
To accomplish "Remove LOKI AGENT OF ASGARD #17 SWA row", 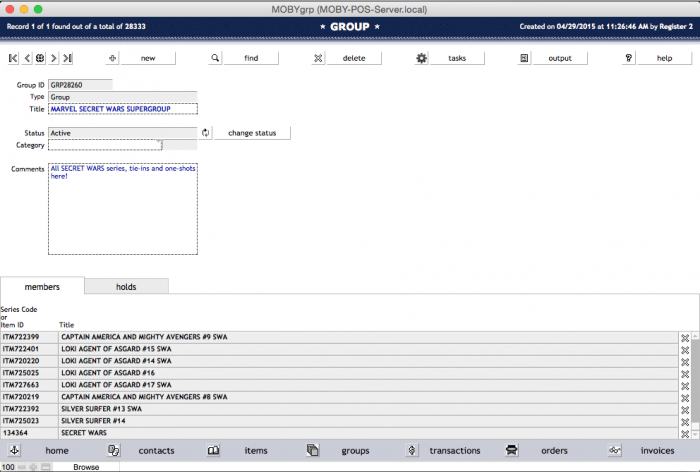I will click(685, 386).
